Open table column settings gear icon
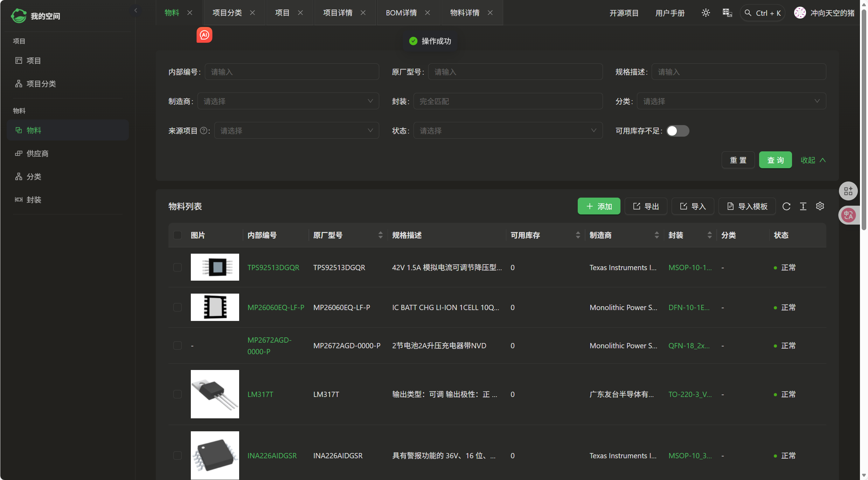 pos(820,206)
